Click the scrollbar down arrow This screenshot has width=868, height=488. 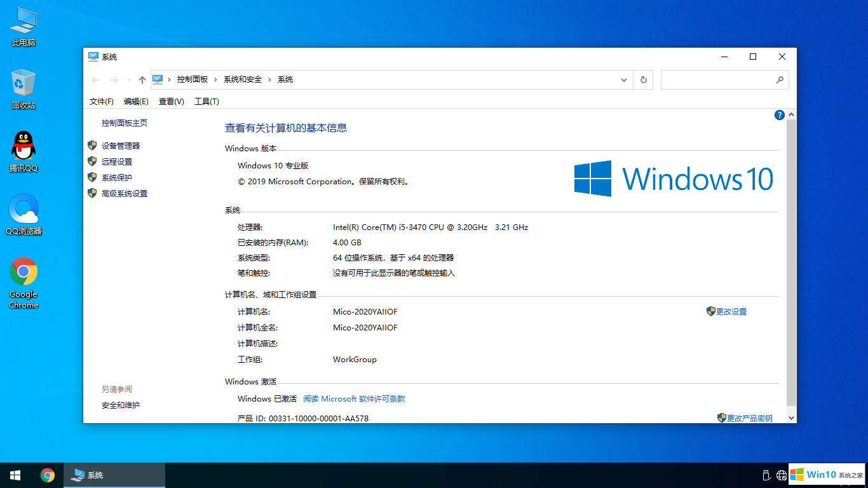[x=791, y=417]
